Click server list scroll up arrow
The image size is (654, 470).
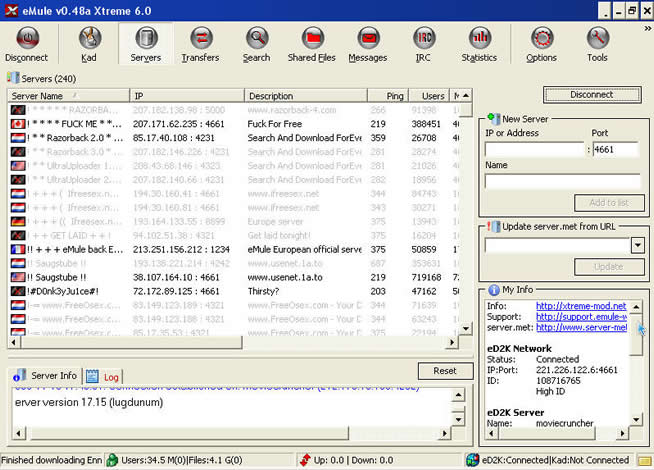pyautogui.click(x=466, y=96)
